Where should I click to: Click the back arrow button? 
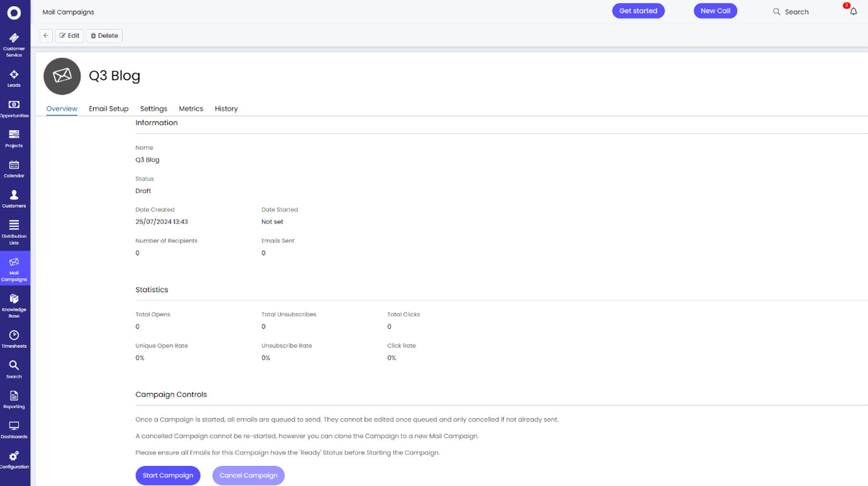(x=46, y=36)
